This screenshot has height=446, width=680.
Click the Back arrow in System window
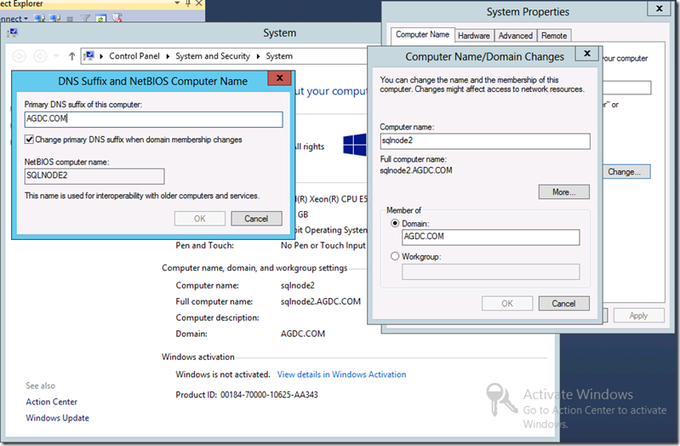pyautogui.click(x=20, y=56)
